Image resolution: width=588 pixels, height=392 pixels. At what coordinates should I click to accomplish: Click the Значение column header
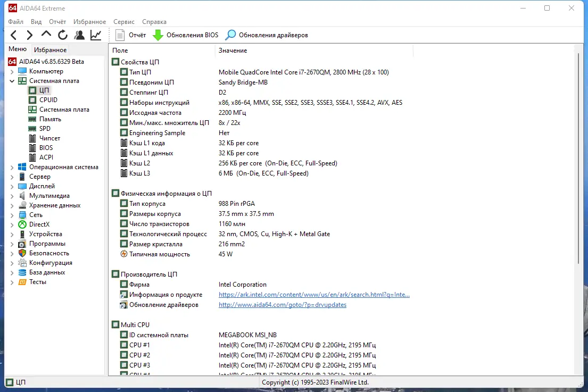point(314,50)
